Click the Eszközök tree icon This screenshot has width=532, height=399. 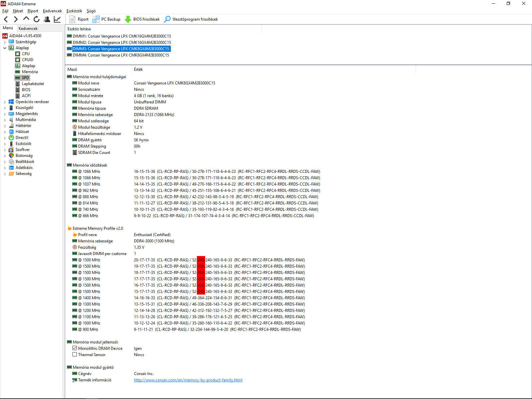[x=11, y=144]
